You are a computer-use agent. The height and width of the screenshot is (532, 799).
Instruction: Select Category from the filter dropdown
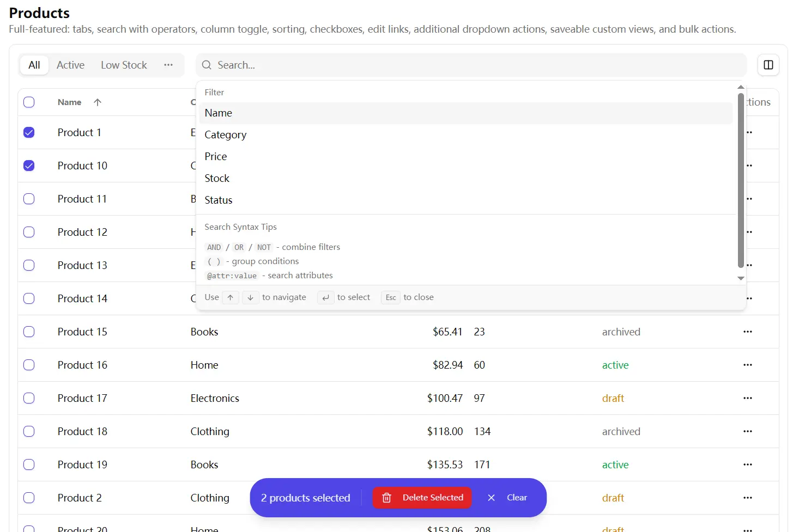226,134
